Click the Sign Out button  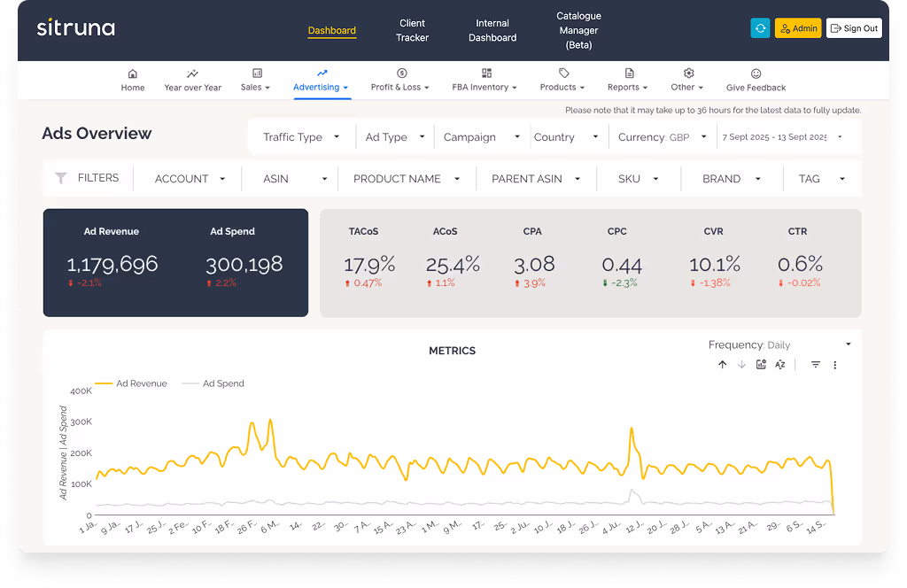853,27
